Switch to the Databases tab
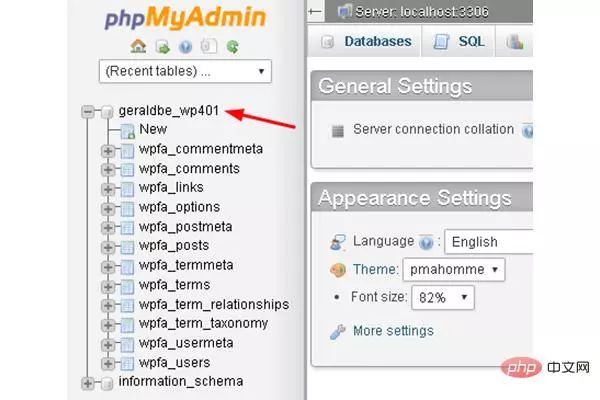Screen dimensions: 600x400 [367, 41]
